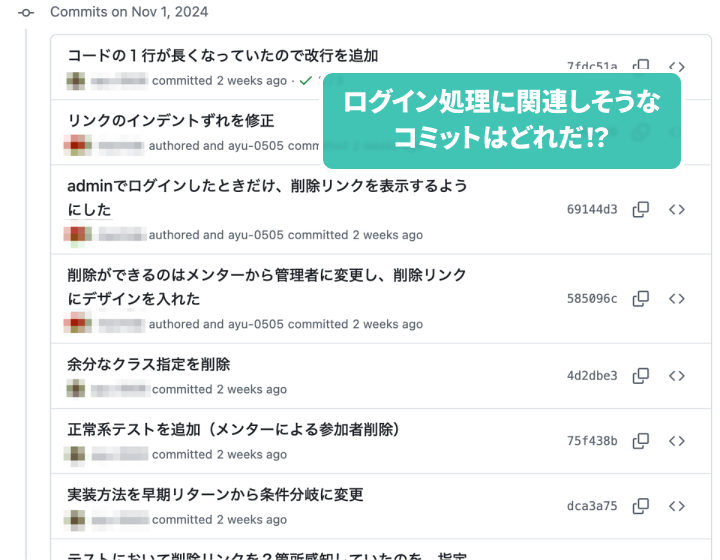
Task: Click author avatar of 余分なクラス指定を削除 commit
Action: 76,389
